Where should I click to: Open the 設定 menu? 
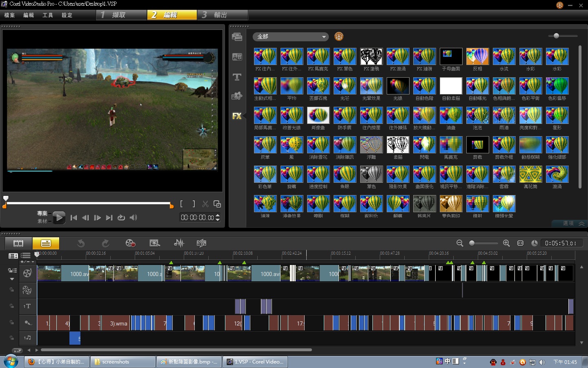[67, 15]
